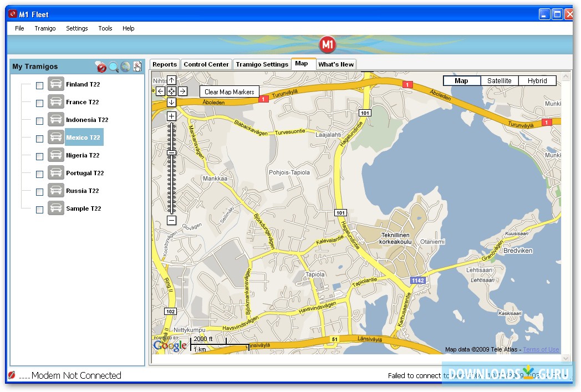Viewport: 581px width, 392px height.
Task: Enable the Russia T22 checkbox
Action: (39, 192)
